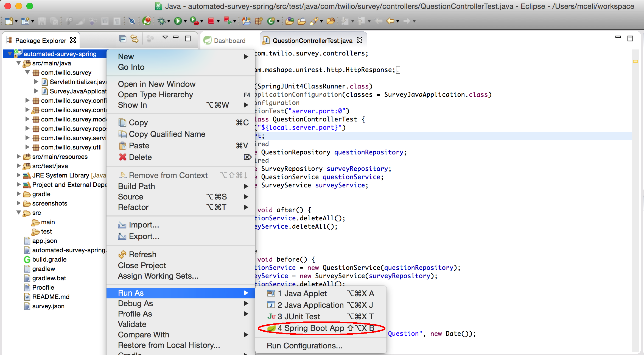Viewport: 644px width, 355px height.
Task: Click Copy Qualified Name menu item
Action: 181,134
